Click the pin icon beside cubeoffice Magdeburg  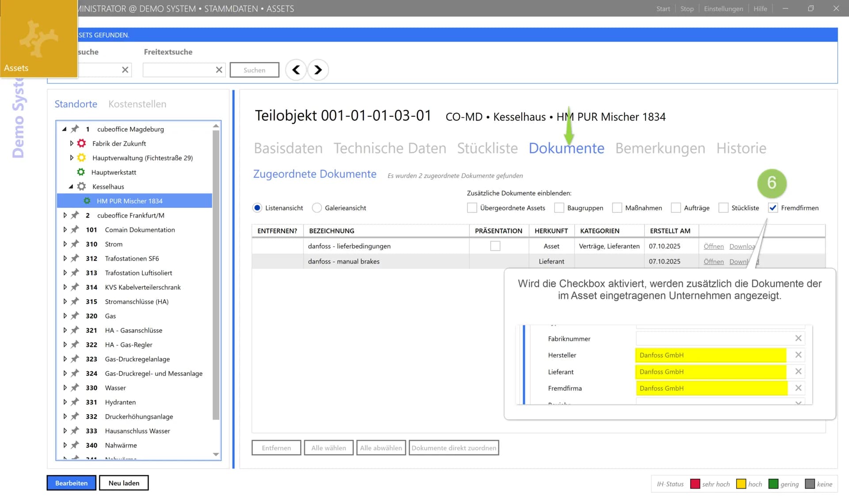74,129
